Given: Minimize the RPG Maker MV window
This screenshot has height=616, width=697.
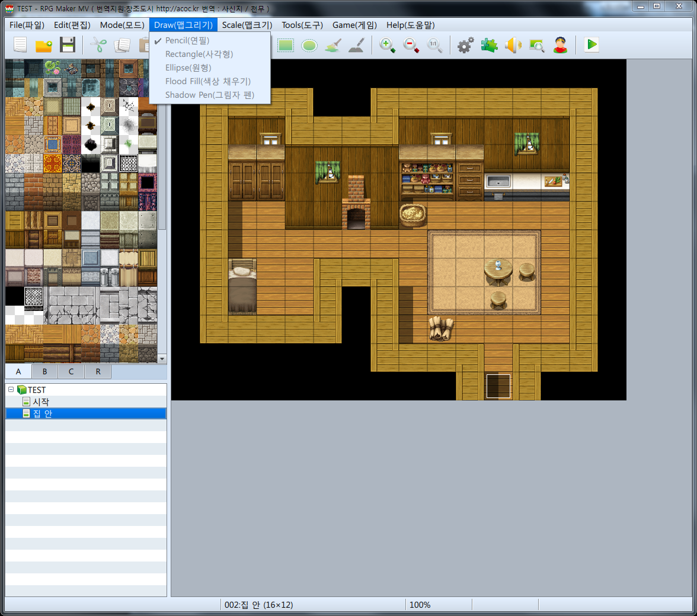Looking at the screenshot, I should [x=641, y=6].
